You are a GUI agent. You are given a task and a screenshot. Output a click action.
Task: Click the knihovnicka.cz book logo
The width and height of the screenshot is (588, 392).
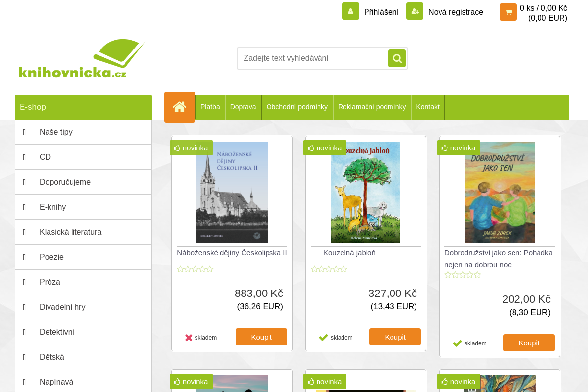pos(81,58)
